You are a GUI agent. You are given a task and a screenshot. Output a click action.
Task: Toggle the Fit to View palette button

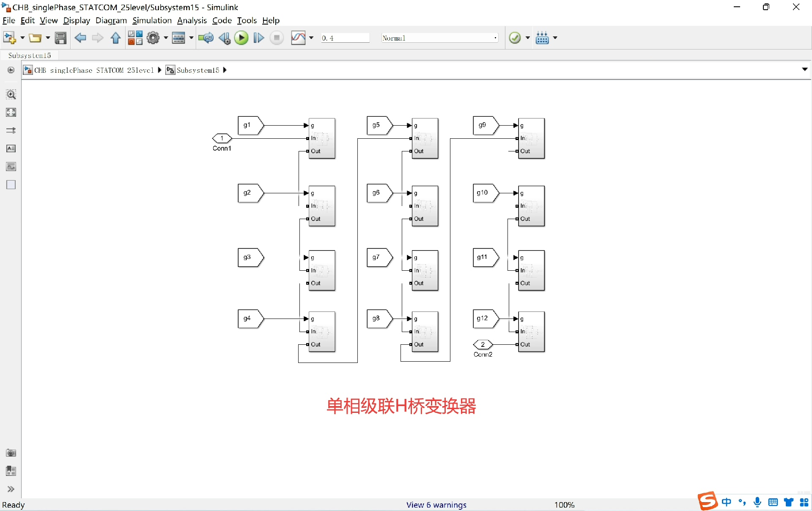click(x=11, y=113)
